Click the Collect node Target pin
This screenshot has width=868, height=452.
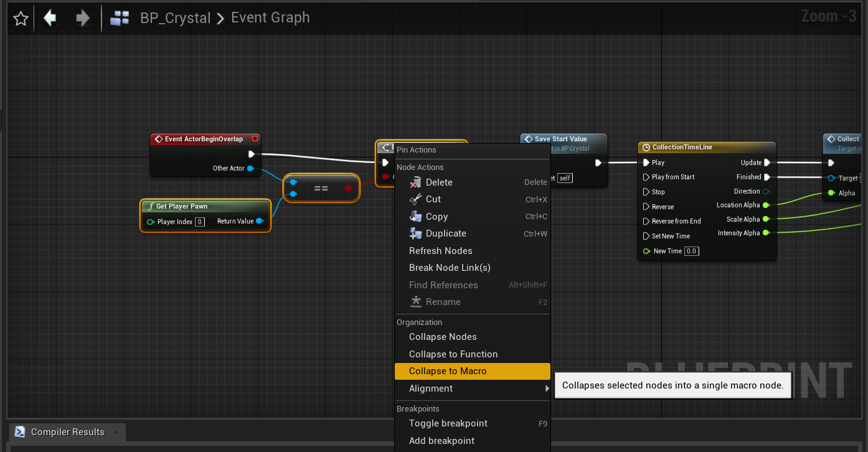tap(832, 178)
